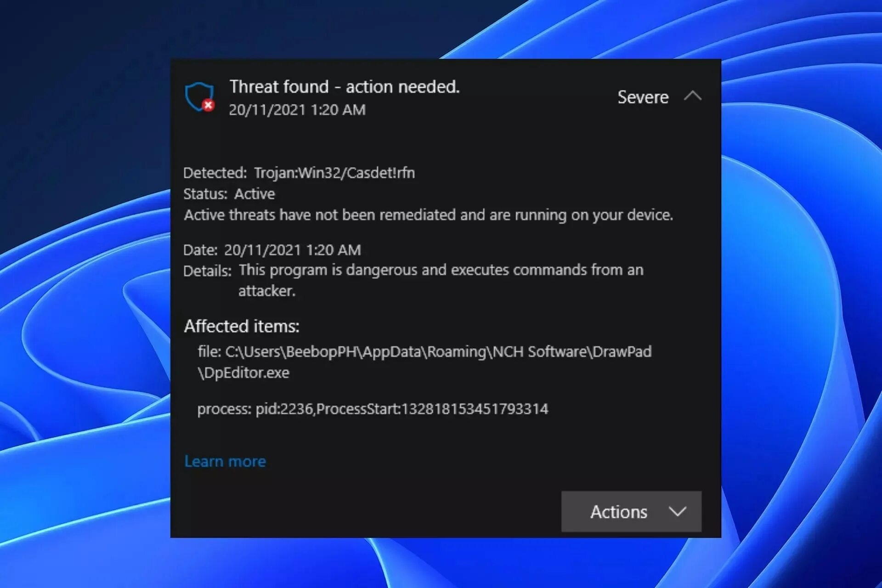The width and height of the screenshot is (882, 588).
Task: Click the Actions button
Action: 618,512
